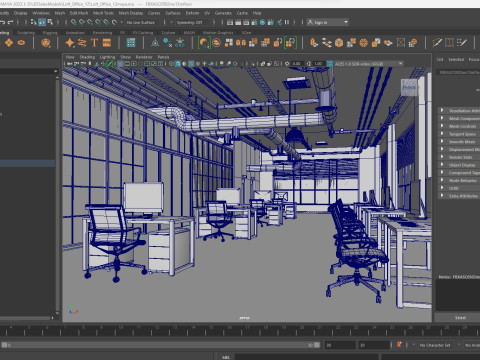480x360 pixels.
Task: Expand the Tangent Space section
Action: (x=459, y=134)
